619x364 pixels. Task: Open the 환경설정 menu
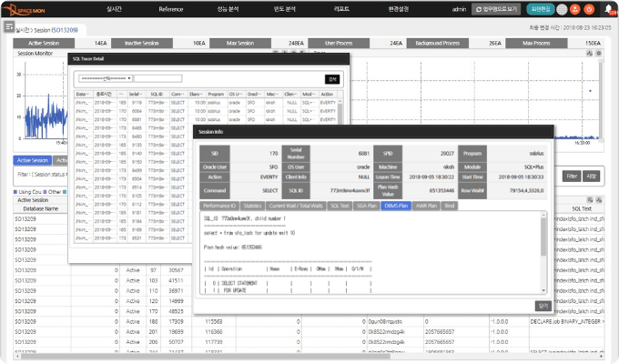[399, 9]
